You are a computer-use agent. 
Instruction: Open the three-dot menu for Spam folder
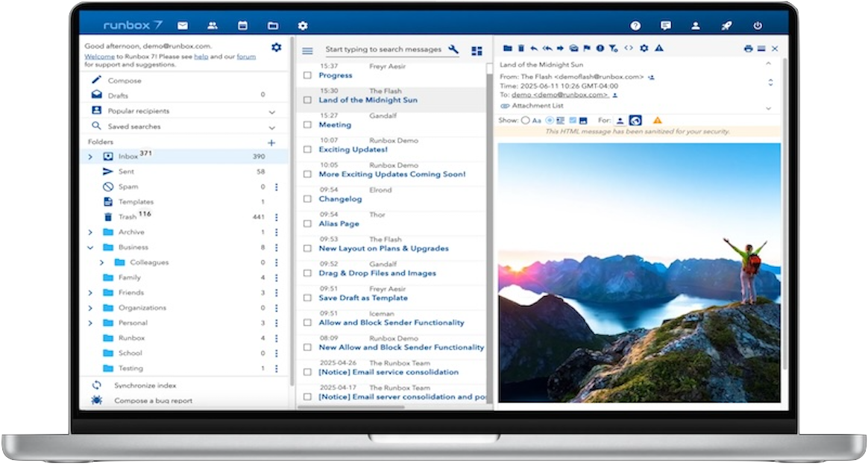[x=276, y=187]
